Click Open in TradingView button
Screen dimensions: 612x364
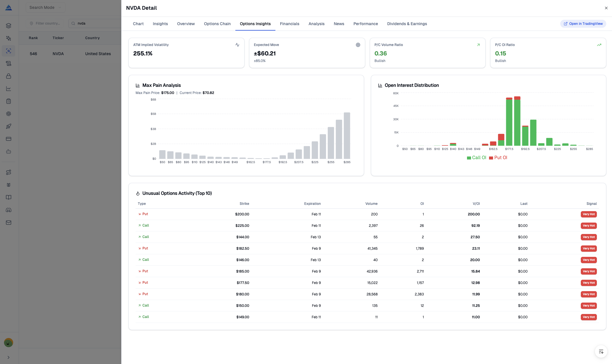583,24
